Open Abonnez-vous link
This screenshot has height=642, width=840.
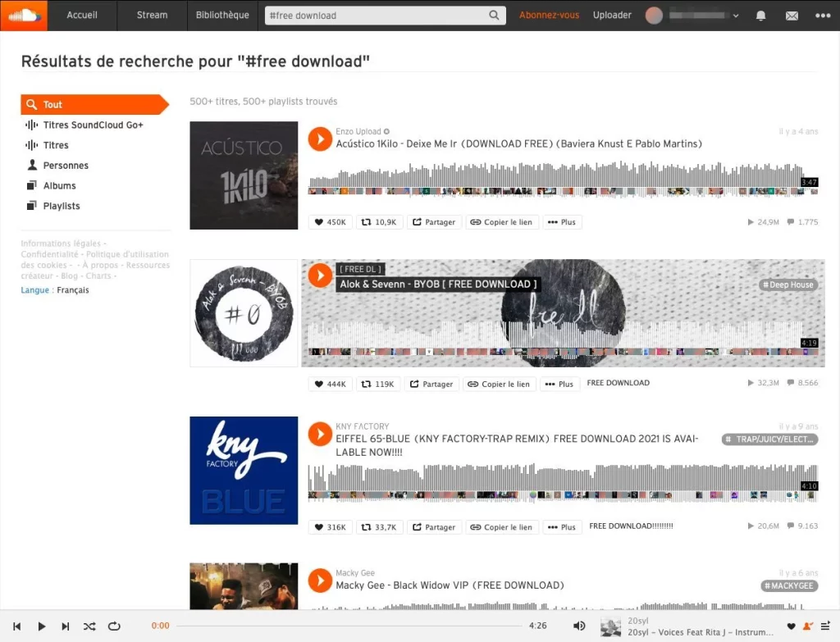tap(549, 15)
